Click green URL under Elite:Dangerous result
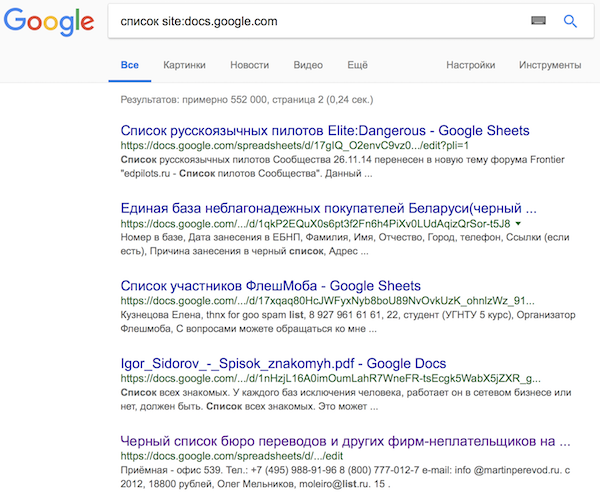This screenshot has height=495, width=600. coord(295,146)
